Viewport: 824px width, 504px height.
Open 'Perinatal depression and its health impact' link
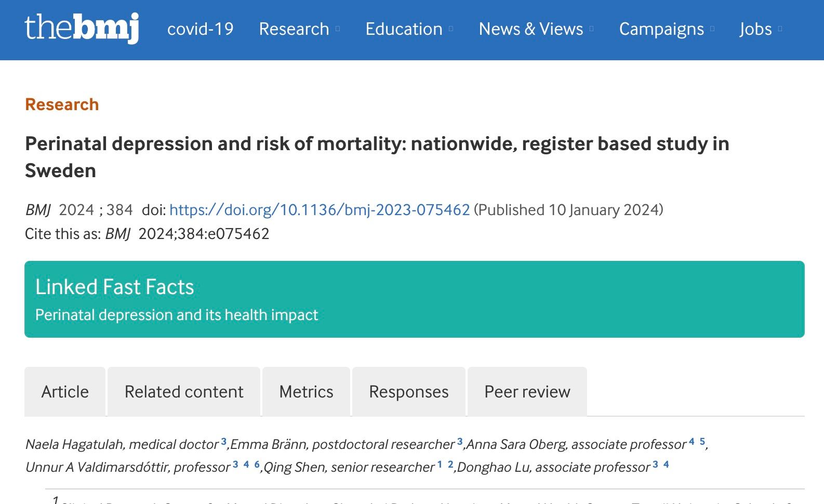(x=176, y=315)
